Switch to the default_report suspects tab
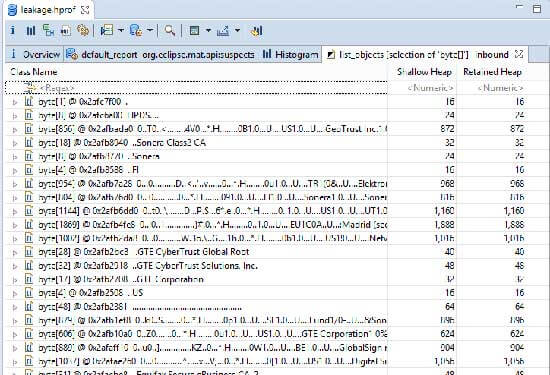This screenshot has width=550, height=375. (160, 54)
